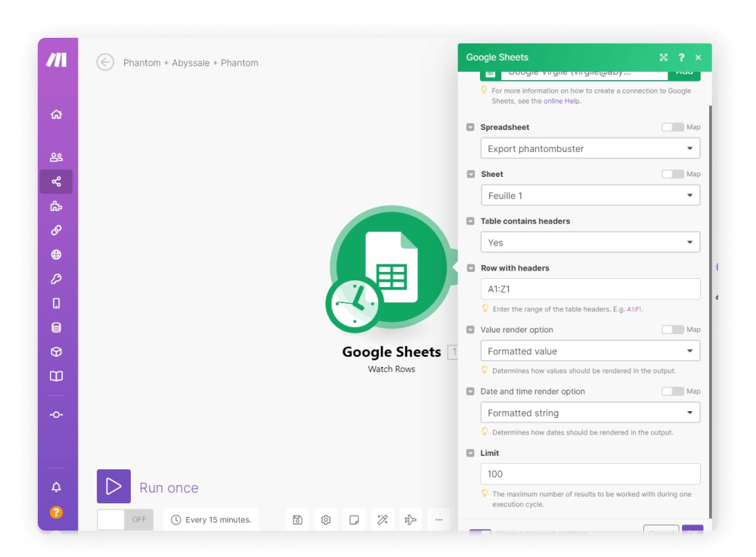Open the Home dashboard icon

pyautogui.click(x=57, y=114)
